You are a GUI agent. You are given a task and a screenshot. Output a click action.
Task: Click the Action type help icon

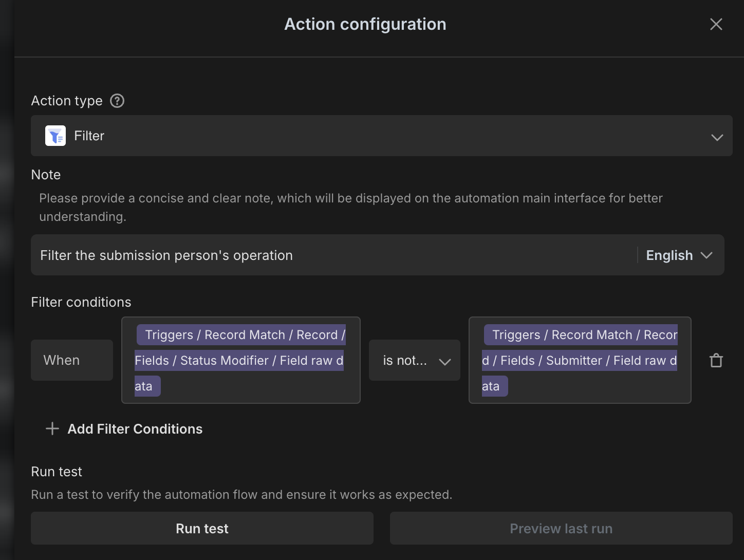[x=117, y=101]
